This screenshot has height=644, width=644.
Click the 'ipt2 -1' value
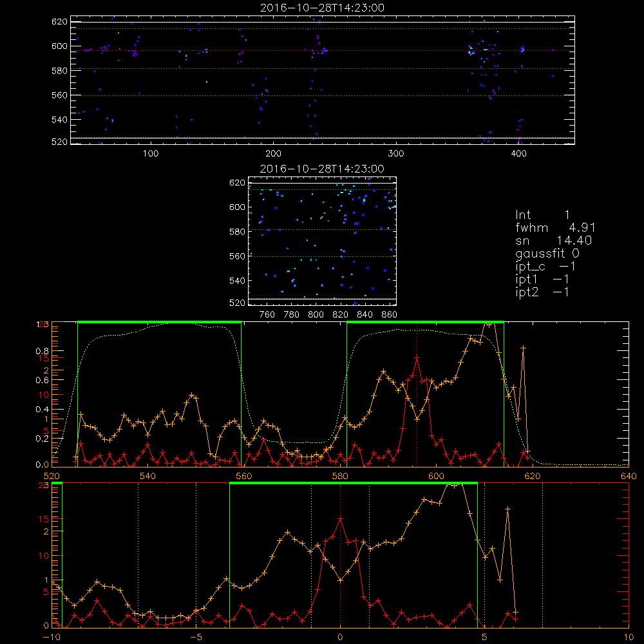pyautogui.click(x=542, y=292)
